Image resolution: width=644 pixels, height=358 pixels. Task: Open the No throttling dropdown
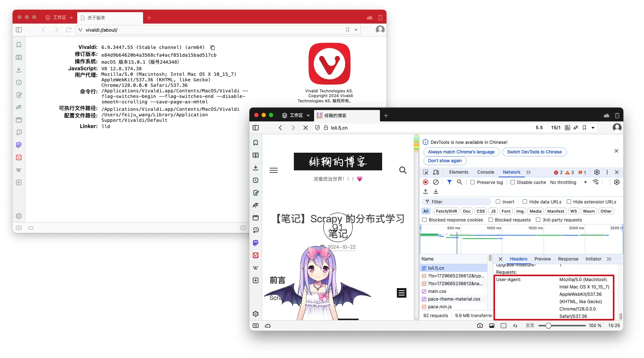(x=568, y=182)
